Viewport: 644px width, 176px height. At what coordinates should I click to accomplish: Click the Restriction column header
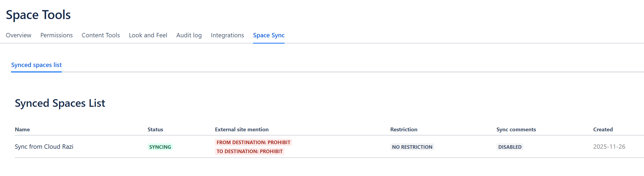(404, 129)
